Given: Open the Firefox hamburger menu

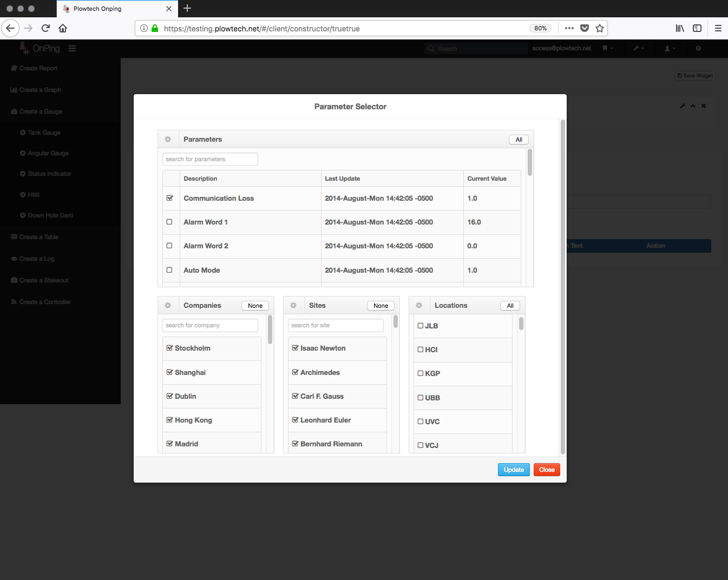Looking at the screenshot, I should pos(718,28).
